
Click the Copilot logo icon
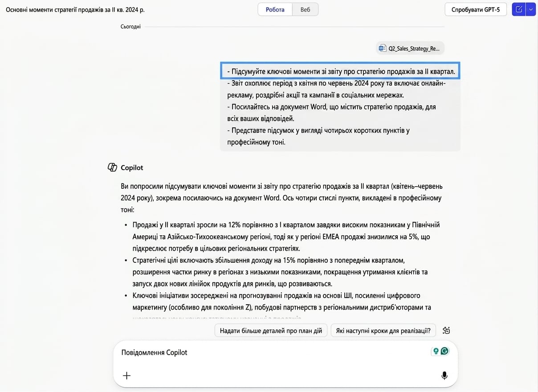pyautogui.click(x=113, y=167)
